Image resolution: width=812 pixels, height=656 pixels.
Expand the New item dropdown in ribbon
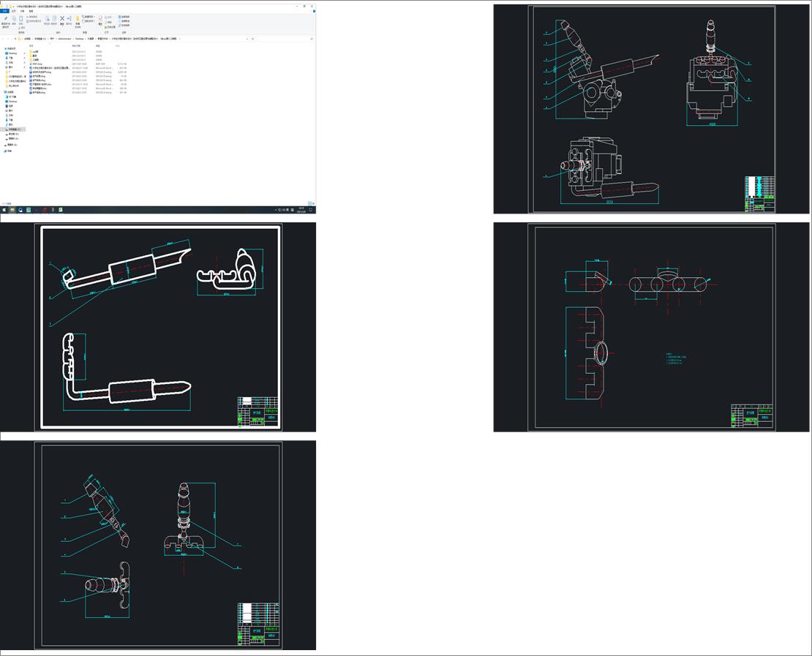[x=89, y=17]
